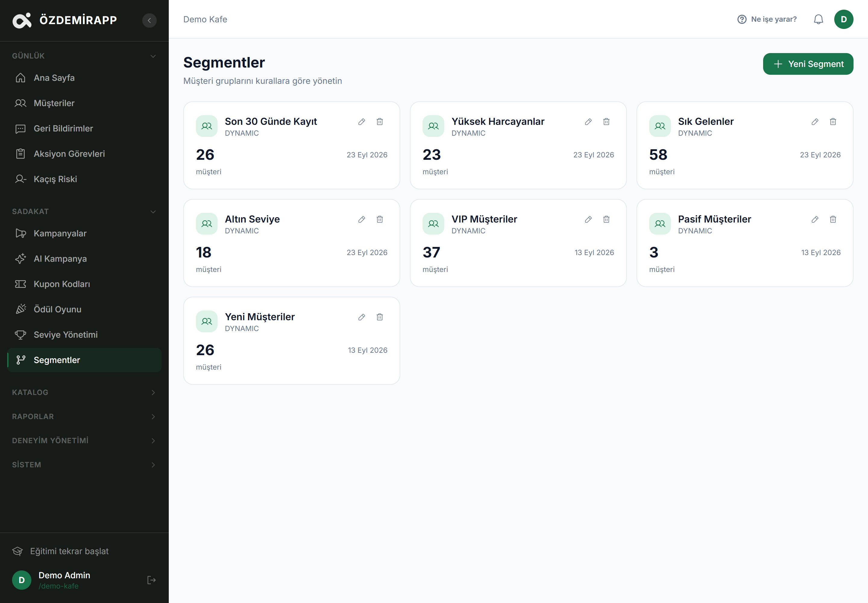
Task: Create a Yeni Segment
Action: [x=808, y=64]
